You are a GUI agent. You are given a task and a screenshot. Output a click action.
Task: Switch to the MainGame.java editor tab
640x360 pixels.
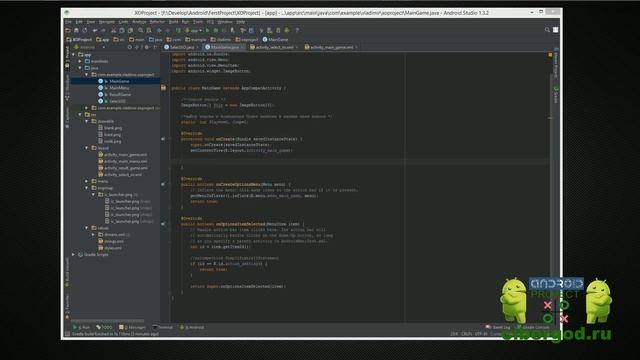(223, 47)
